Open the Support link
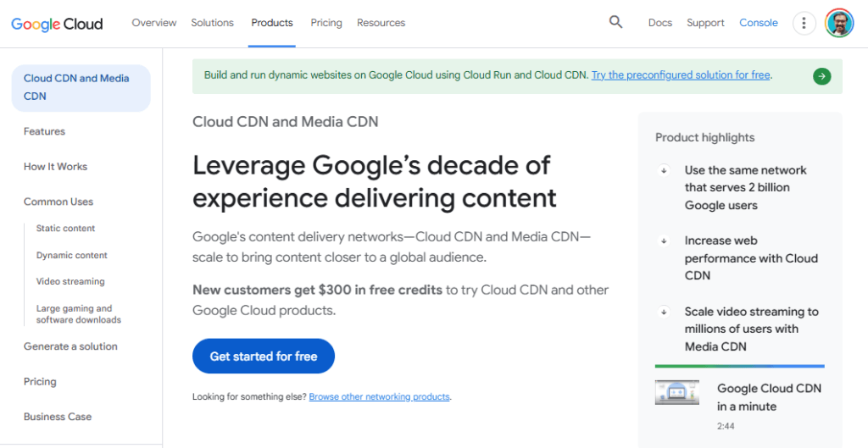Viewport: 868px width, 448px height. [x=705, y=23]
